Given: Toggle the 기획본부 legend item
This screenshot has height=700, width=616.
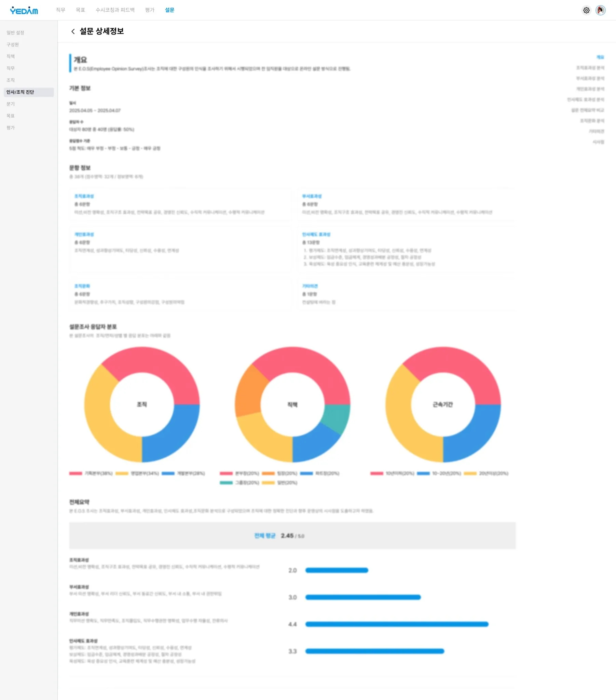Looking at the screenshot, I should pos(91,473).
